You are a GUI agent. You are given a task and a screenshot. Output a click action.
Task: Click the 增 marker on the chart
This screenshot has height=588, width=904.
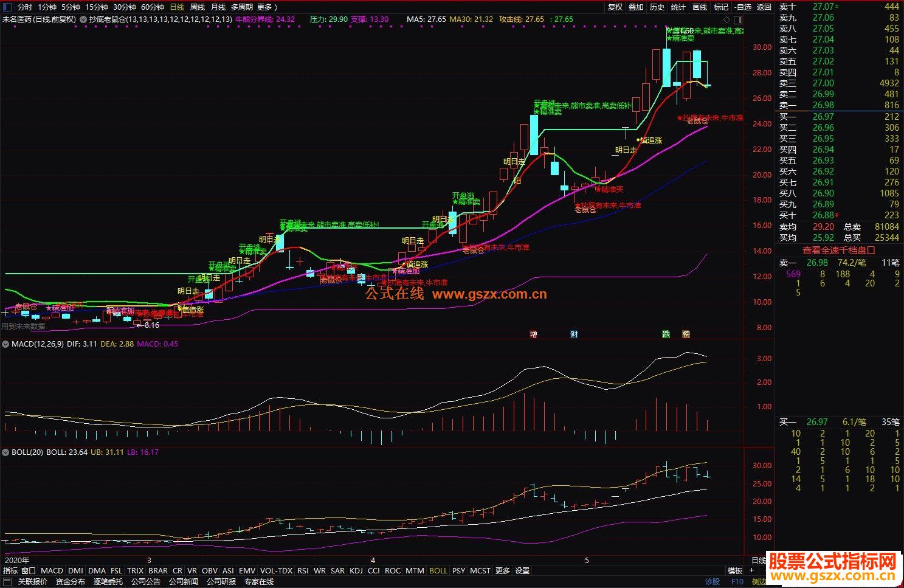click(533, 334)
